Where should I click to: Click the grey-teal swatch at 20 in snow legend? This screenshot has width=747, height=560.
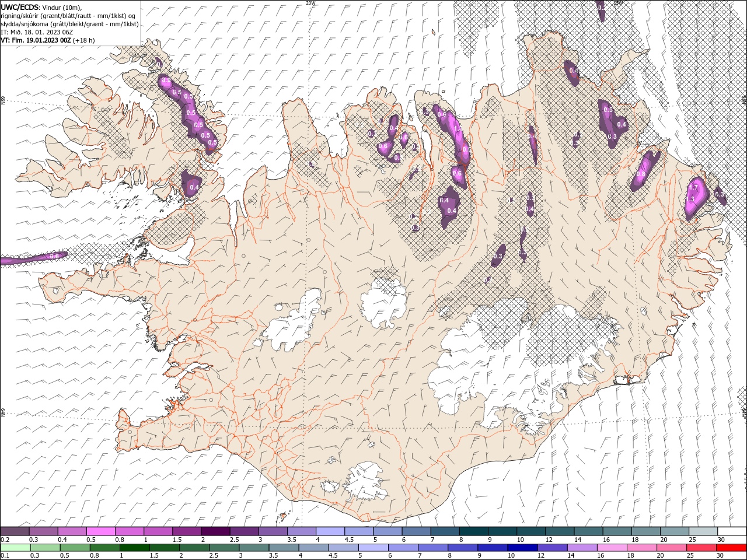click(x=675, y=531)
